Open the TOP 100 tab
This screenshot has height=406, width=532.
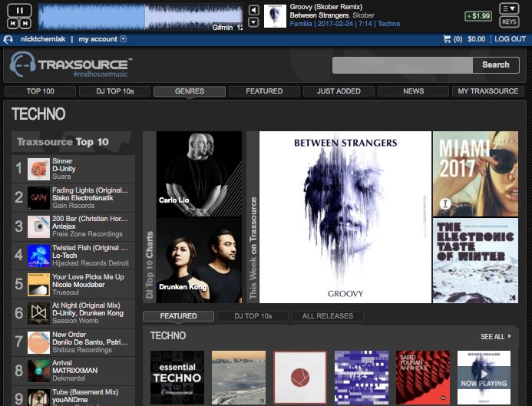[41, 91]
